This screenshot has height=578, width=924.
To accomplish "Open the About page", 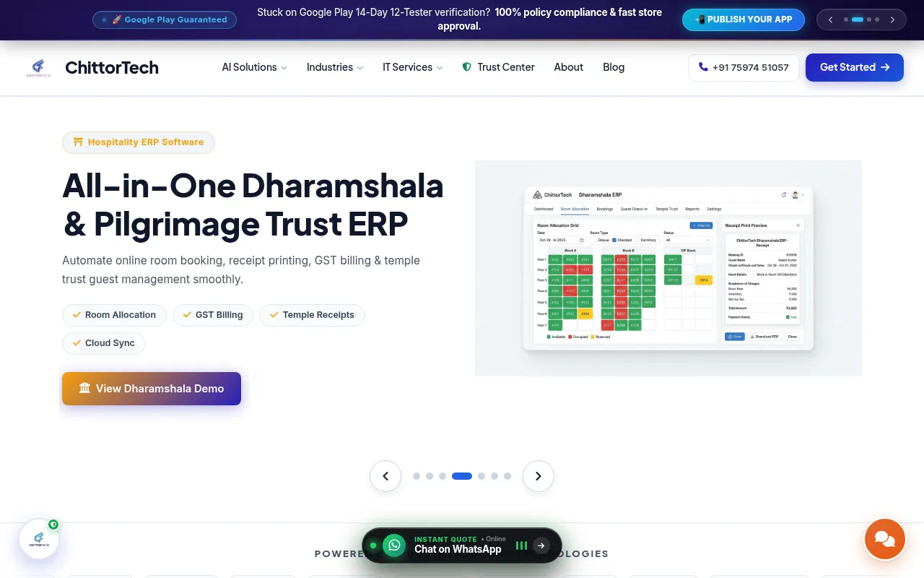I will click(x=569, y=67).
